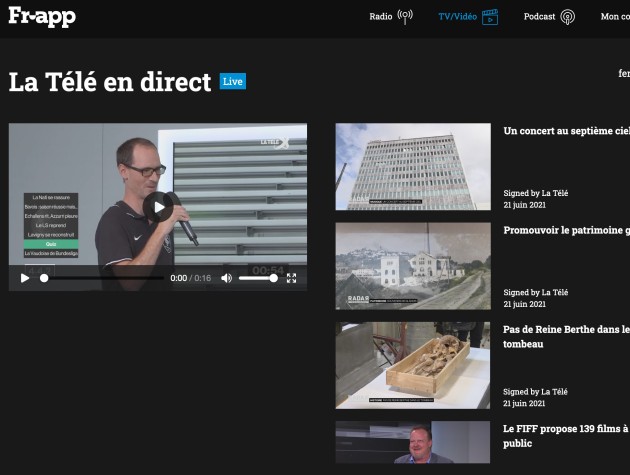Viewport: 630px width, 475px height.
Task: Click the podcast broadcast icon
Action: 568,17
